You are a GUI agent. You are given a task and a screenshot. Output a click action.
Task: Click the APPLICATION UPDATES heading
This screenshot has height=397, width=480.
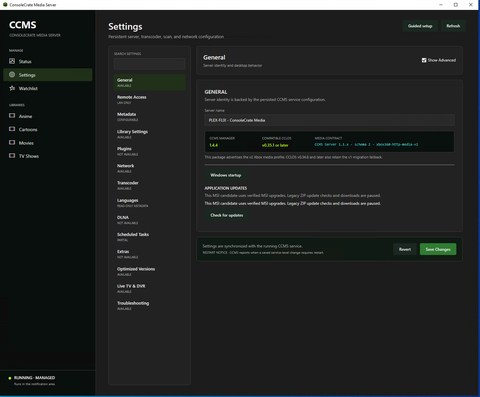(x=226, y=188)
